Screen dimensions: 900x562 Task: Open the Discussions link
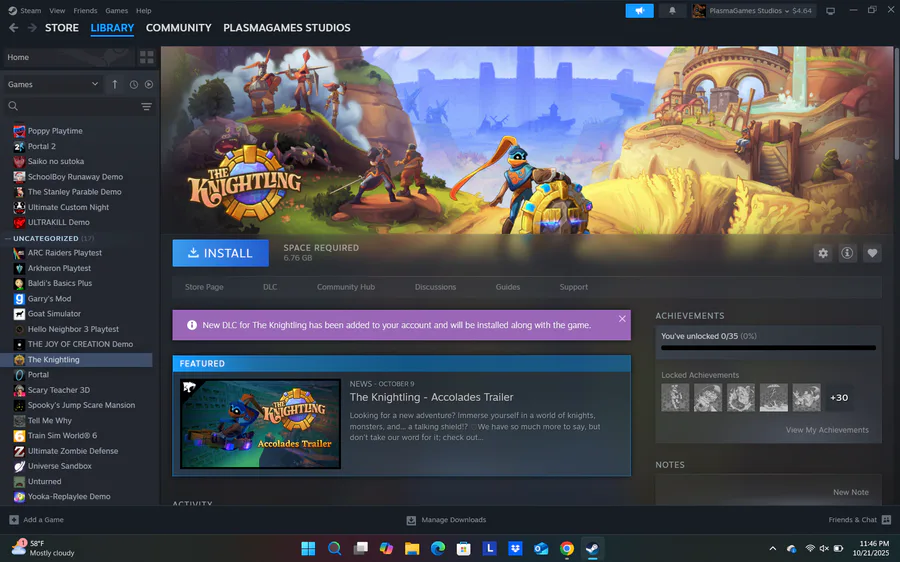pos(435,287)
